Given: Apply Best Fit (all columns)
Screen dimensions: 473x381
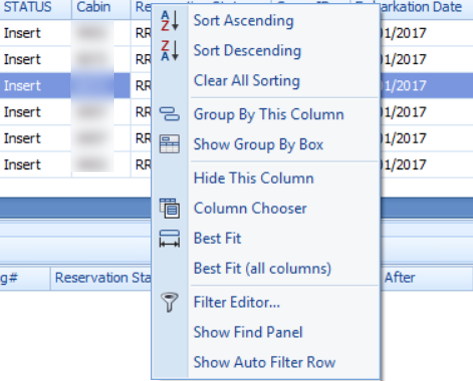Looking at the screenshot, I should pyautogui.click(x=266, y=268).
